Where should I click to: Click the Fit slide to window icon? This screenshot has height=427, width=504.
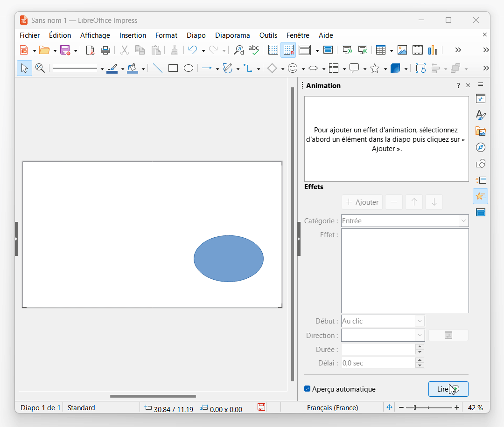(389, 407)
